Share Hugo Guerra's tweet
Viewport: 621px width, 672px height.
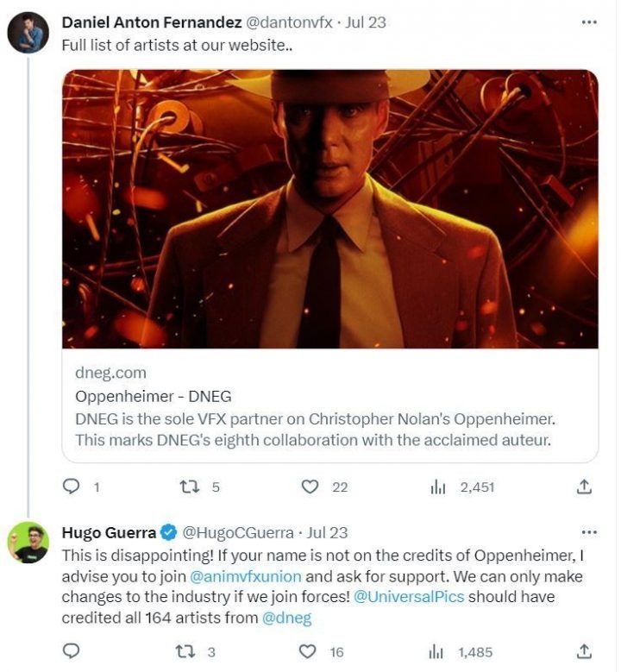(584, 651)
